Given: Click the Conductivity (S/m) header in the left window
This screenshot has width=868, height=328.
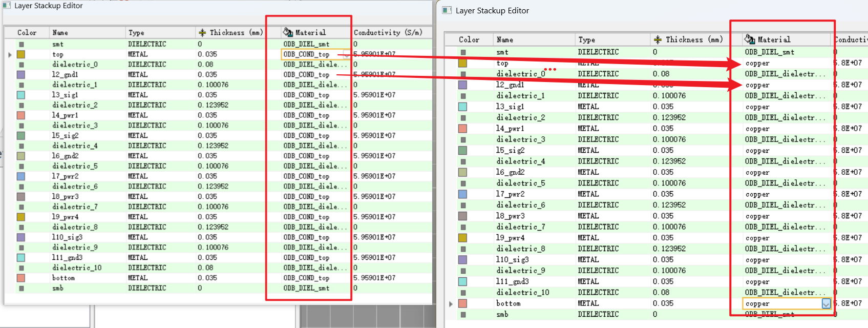Looking at the screenshot, I should click(388, 32).
